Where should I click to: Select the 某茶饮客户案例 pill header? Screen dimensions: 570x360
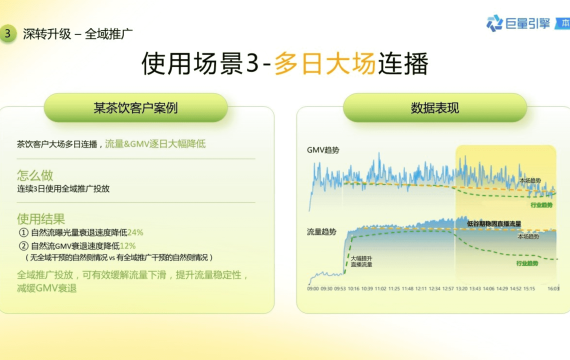(136, 108)
